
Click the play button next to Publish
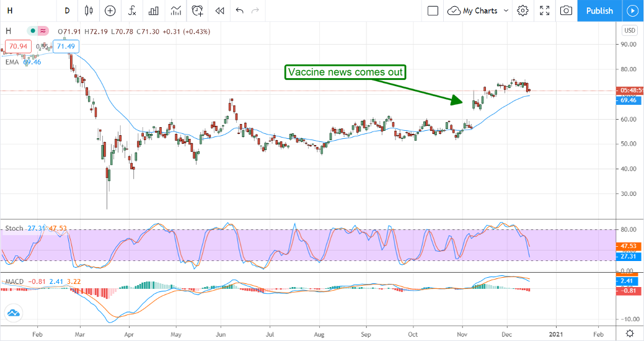coord(632,11)
